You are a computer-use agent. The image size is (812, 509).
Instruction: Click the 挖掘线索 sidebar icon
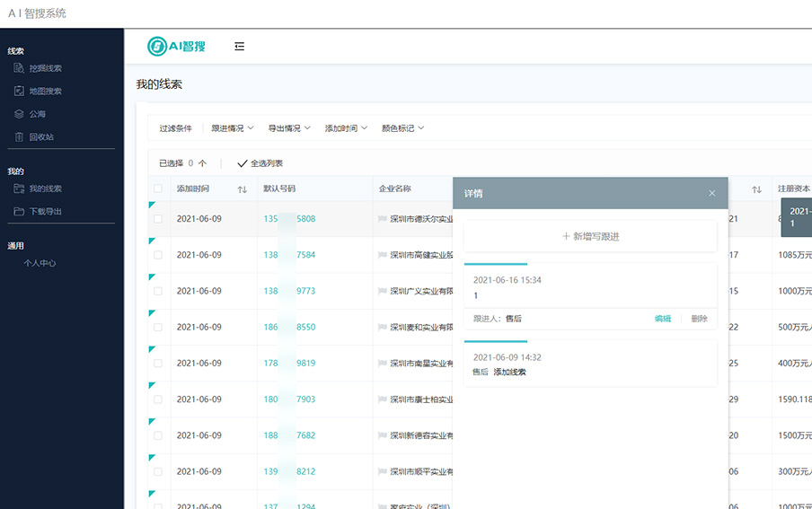(x=19, y=68)
